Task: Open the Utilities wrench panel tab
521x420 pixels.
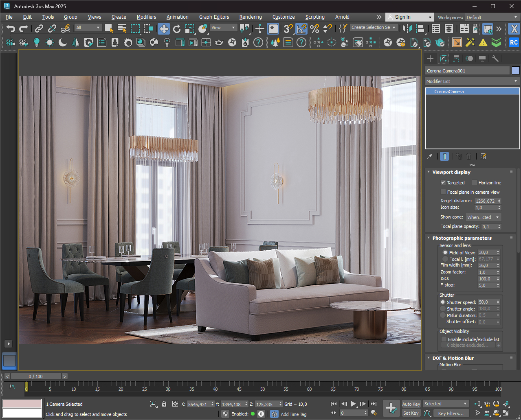Action: coord(495,59)
